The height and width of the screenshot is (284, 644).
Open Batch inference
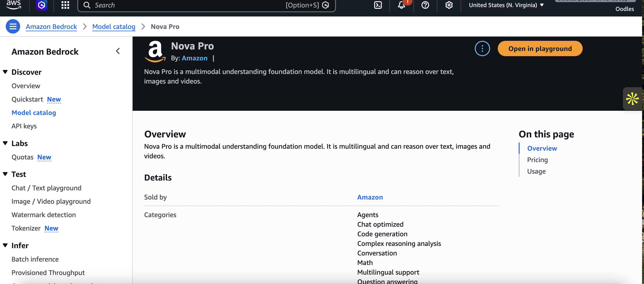(x=35, y=259)
